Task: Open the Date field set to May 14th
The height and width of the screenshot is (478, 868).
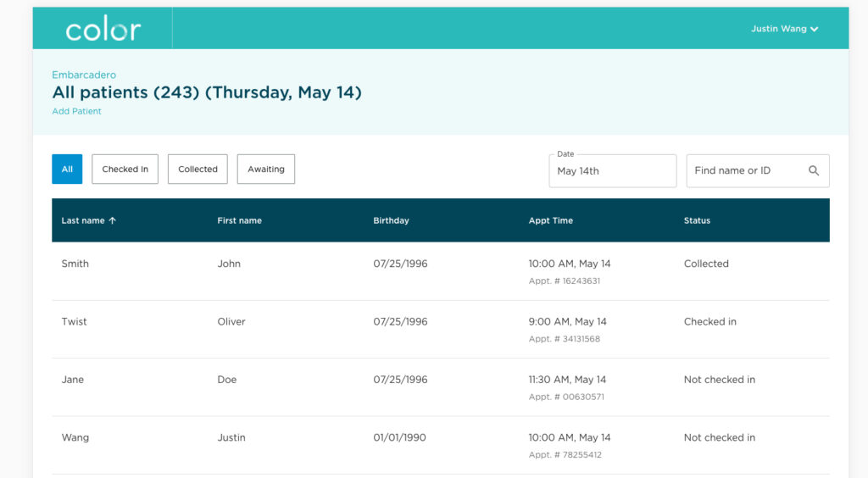Action: coord(612,171)
